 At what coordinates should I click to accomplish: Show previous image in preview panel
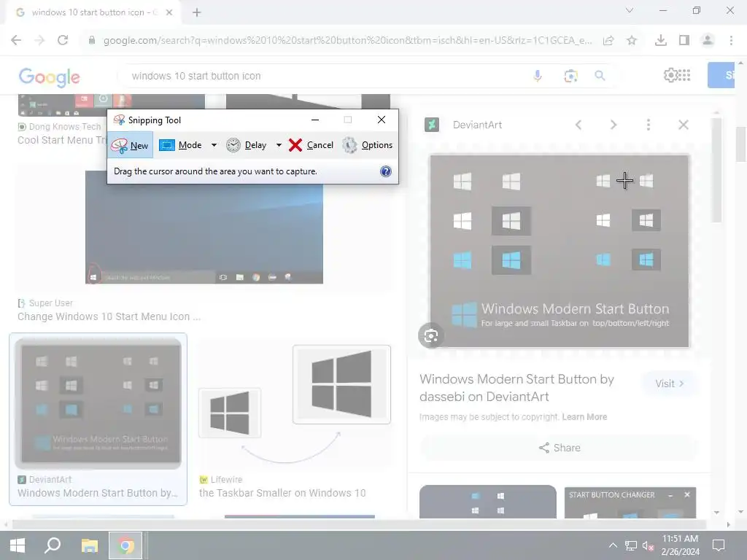coord(578,125)
